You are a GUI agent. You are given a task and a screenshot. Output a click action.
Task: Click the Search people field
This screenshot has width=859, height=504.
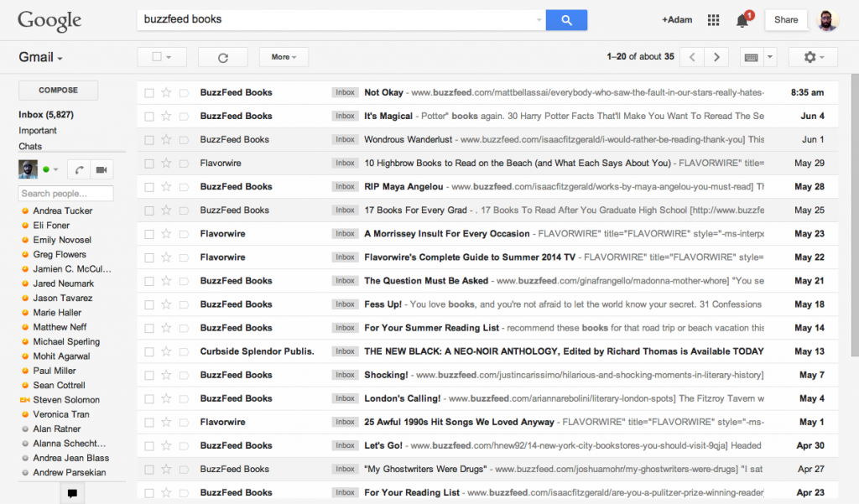coord(65,194)
